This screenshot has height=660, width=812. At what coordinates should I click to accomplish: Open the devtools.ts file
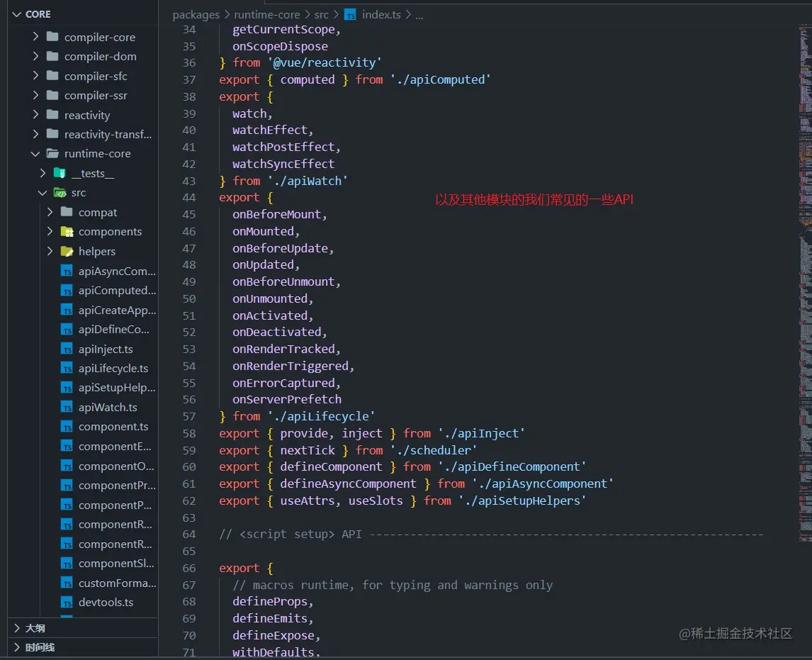point(106,602)
